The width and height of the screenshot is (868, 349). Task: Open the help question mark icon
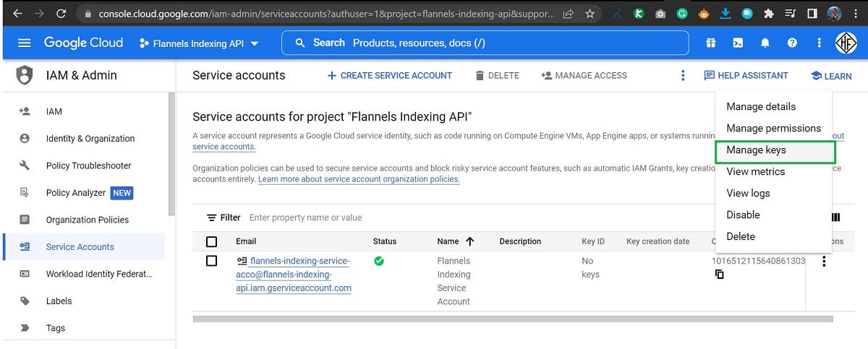coord(792,43)
